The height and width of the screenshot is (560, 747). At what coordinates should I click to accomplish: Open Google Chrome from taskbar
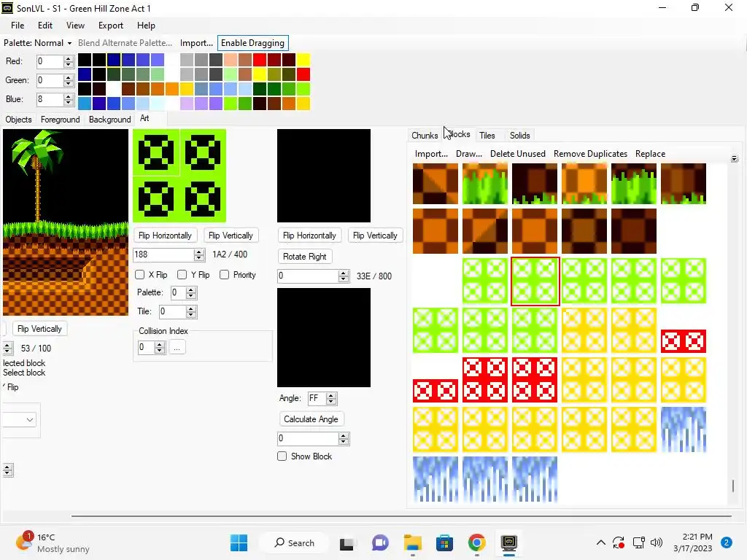tap(476, 542)
